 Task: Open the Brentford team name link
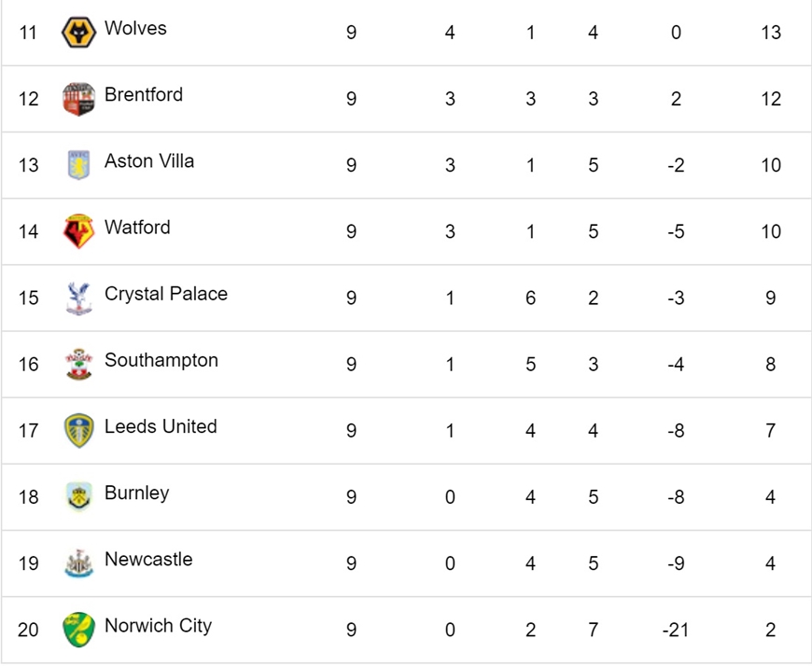(x=144, y=95)
